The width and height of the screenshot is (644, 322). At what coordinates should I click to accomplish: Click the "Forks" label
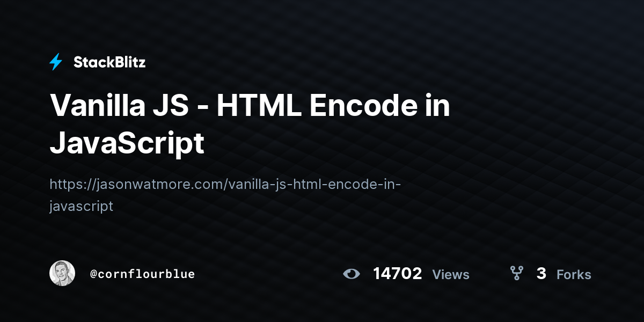[x=574, y=275]
